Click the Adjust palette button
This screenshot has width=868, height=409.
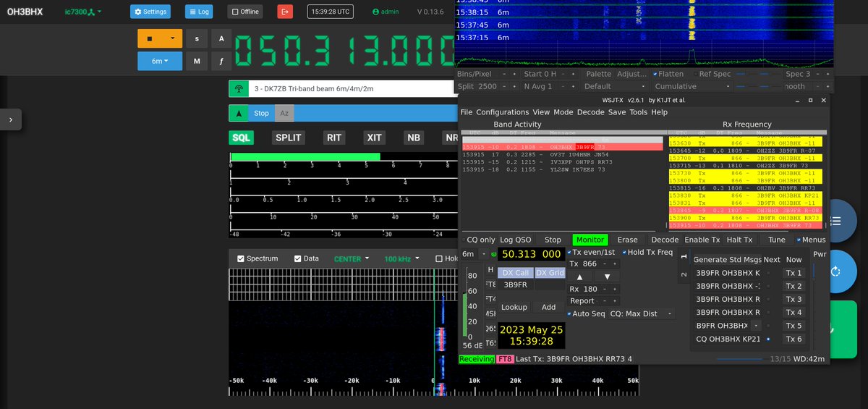[631, 74]
